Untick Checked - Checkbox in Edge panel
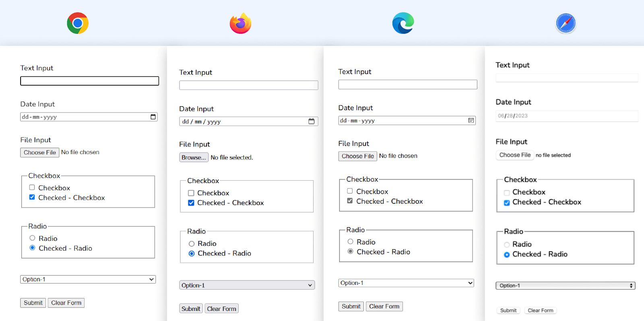Viewport: 644px width, 321px height. point(350,201)
